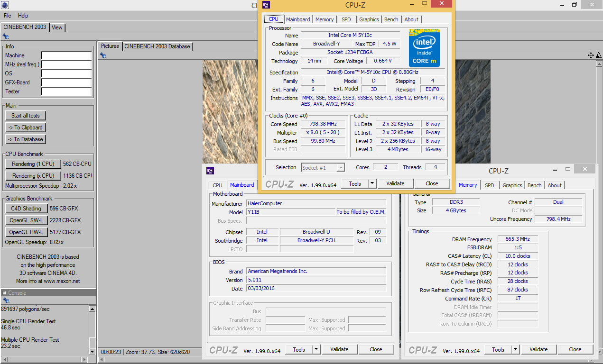The image size is (603, 364).
Task: Select the Pictures tab
Action: pyautogui.click(x=110, y=46)
